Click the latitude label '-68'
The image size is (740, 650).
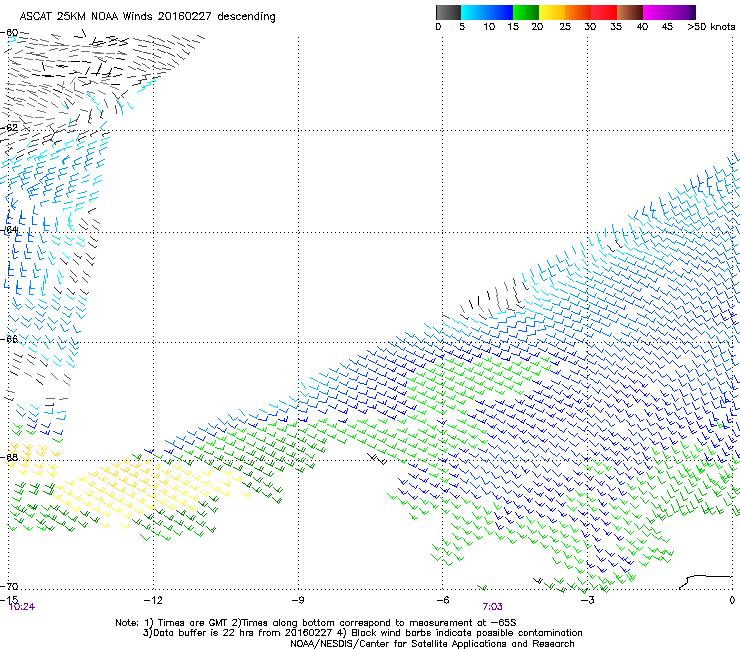9,457
